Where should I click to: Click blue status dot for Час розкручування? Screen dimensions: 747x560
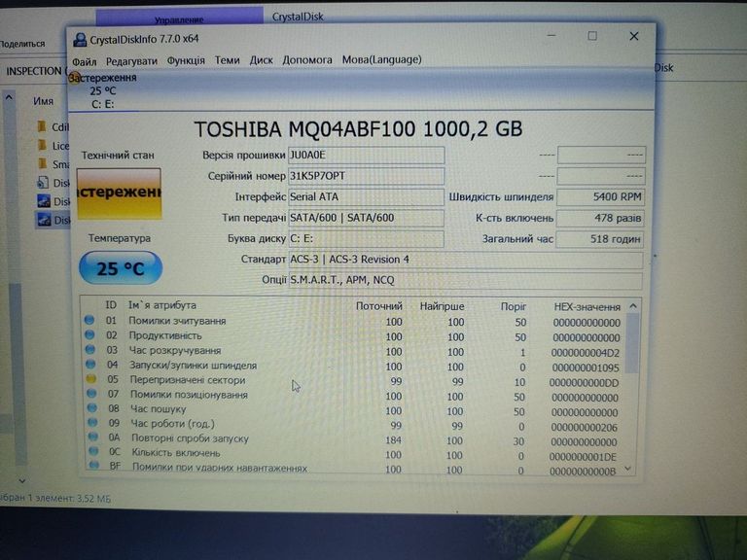point(90,350)
